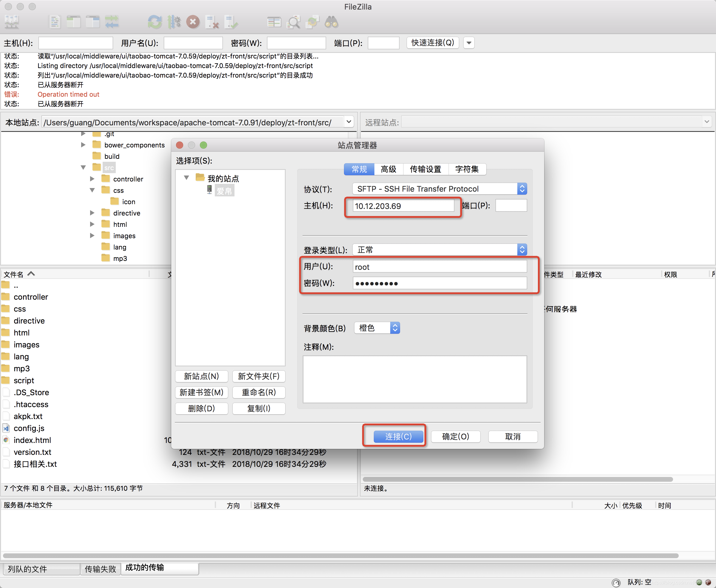Click the 新建书签(M) button

(x=201, y=392)
